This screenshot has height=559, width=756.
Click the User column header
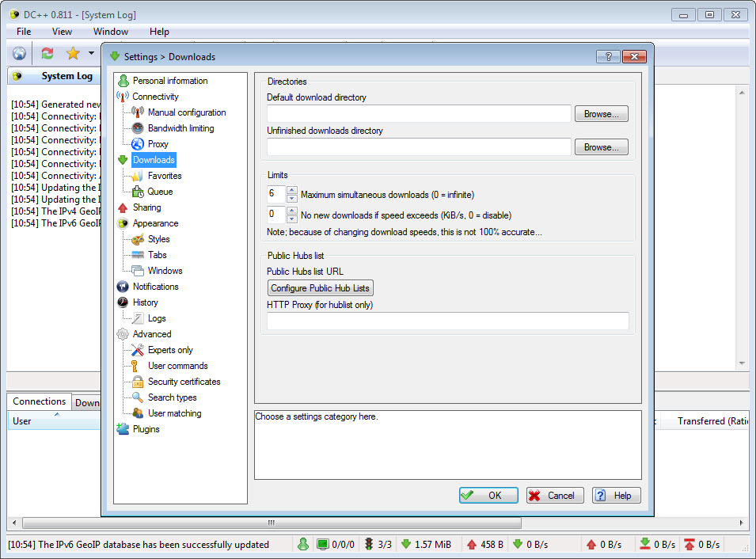tap(54, 421)
